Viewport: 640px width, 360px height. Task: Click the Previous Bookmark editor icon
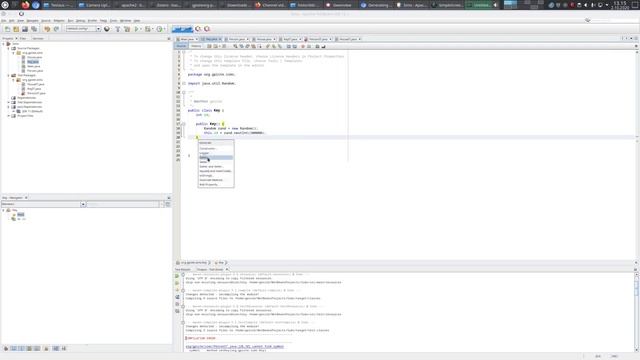[x=268, y=47]
